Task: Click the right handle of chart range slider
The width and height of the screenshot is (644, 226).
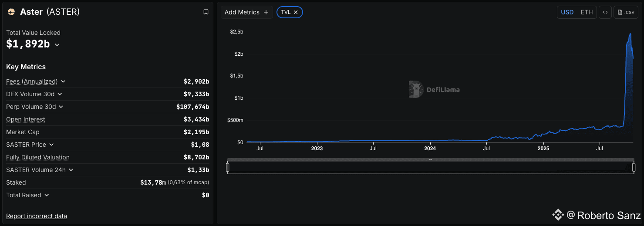Action: [x=634, y=167]
